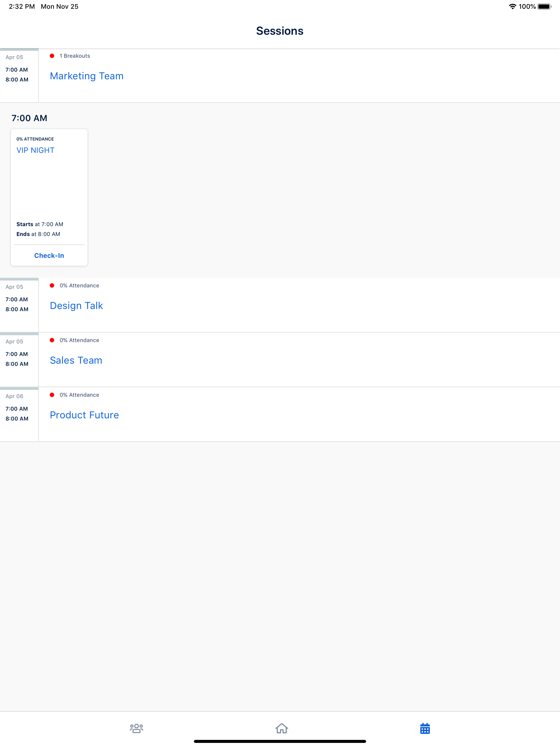560x747 pixels.
Task: Select the '8:00 AM' end time for Product Future
Action: click(x=17, y=418)
